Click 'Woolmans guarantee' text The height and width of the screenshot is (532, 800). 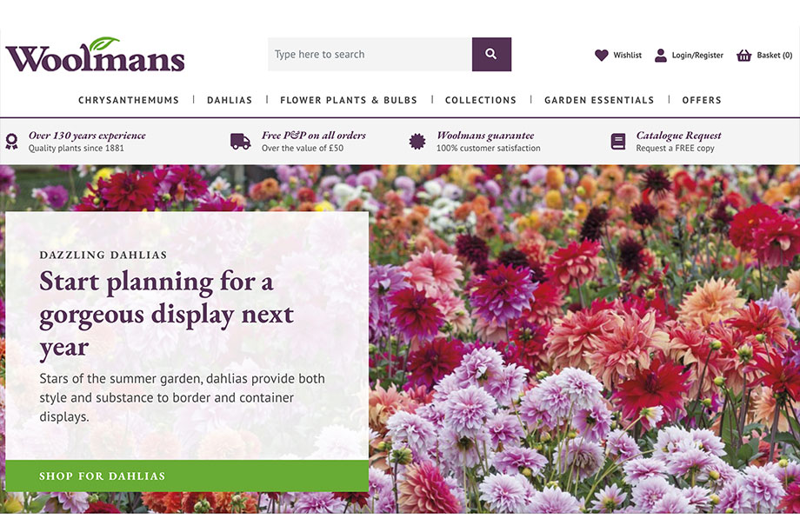485,135
